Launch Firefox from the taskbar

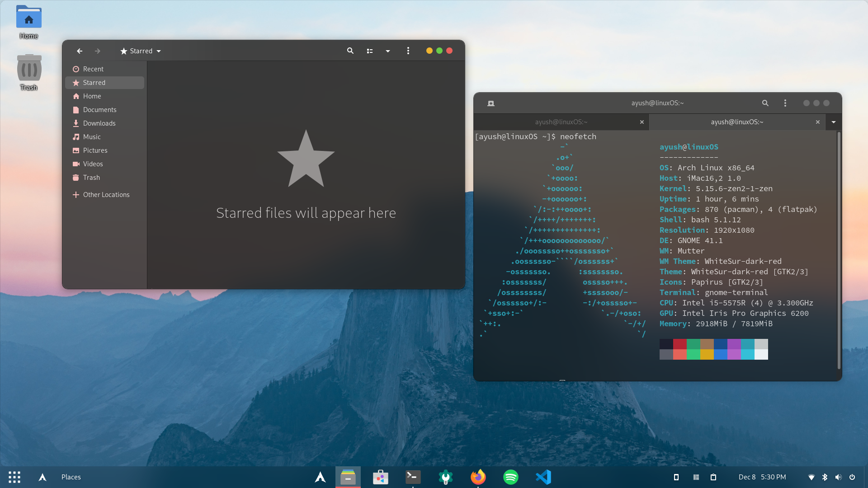[x=478, y=477]
